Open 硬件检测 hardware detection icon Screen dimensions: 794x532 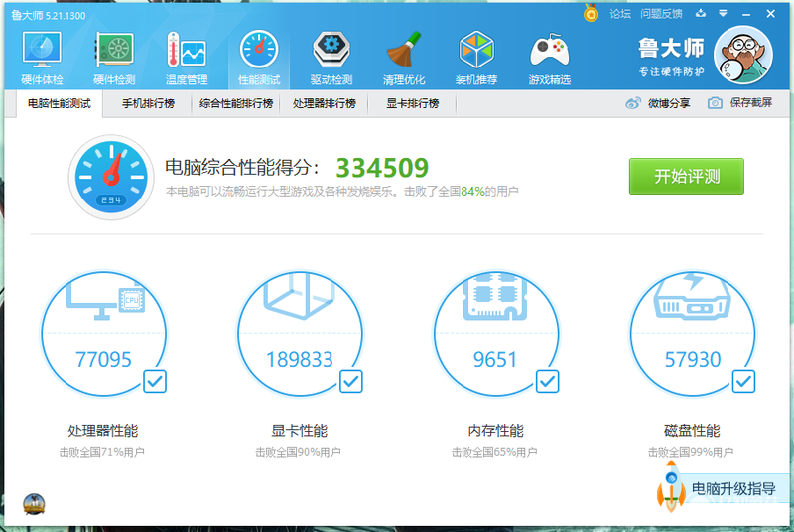click(x=114, y=59)
